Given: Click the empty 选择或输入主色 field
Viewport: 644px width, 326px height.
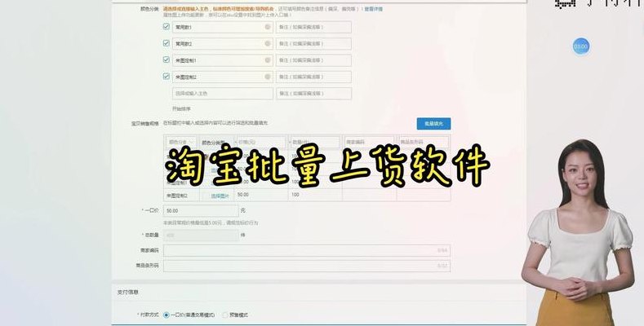Looking at the screenshot, I should 223,94.
